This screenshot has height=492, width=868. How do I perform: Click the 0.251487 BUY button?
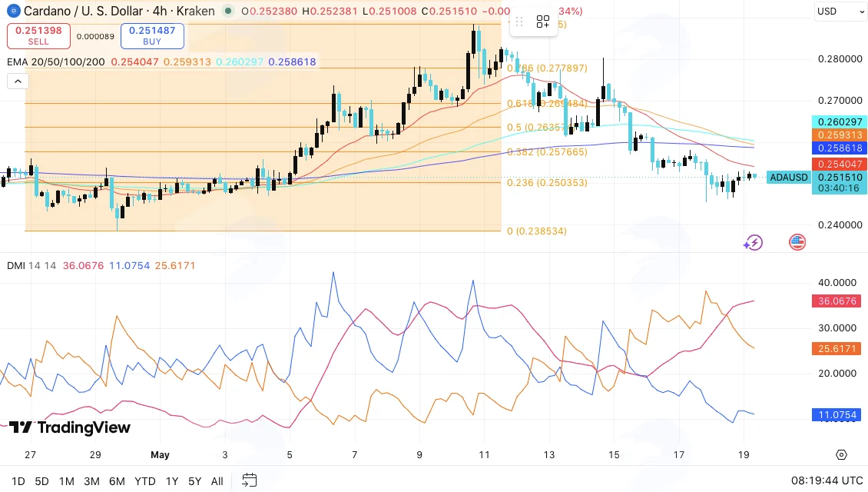tap(152, 36)
